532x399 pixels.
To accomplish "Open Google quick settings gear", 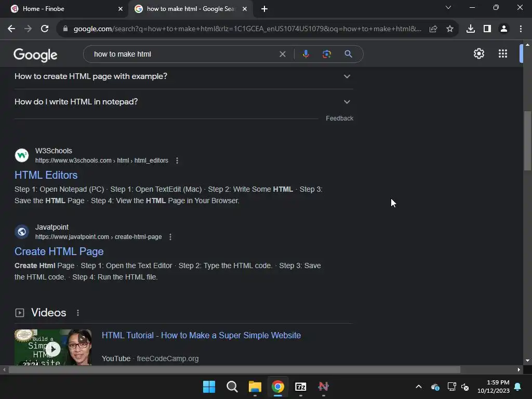I will click(478, 54).
